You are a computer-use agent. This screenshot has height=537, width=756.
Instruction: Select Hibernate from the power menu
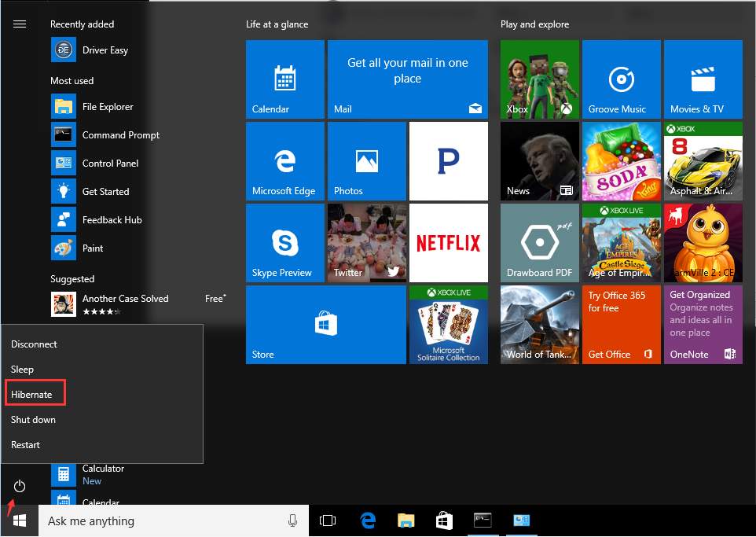tap(31, 394)
